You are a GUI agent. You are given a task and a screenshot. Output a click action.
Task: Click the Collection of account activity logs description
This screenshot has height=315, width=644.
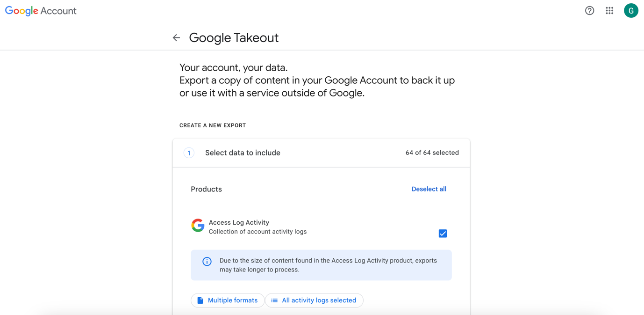tap(258, 232)
